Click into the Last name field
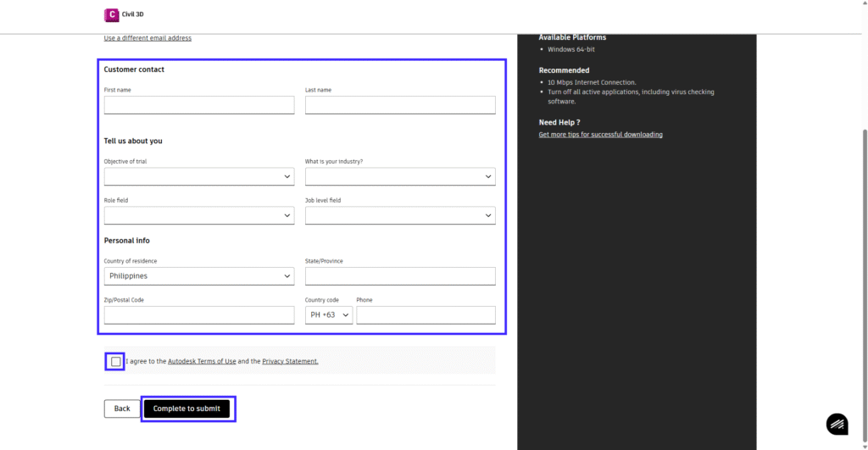 click(x=399, y=105)
